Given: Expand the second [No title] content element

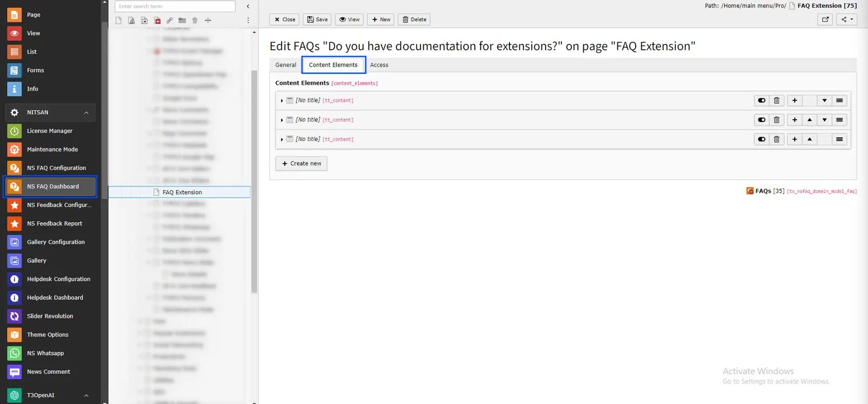Looking at the screenshot, I should (282, 120).
